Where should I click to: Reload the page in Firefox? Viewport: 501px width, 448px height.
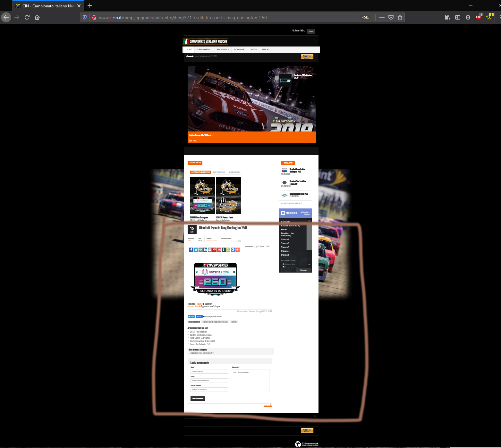27,17
